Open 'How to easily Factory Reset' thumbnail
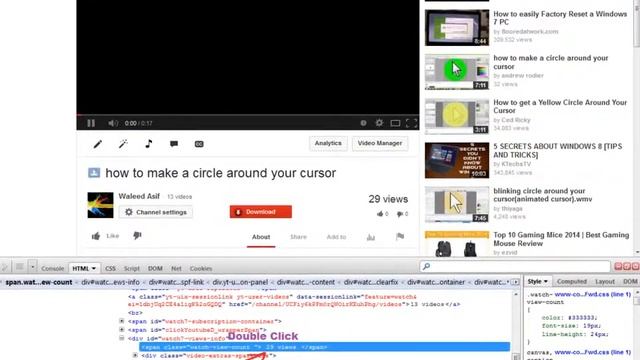 coord(457,27)
